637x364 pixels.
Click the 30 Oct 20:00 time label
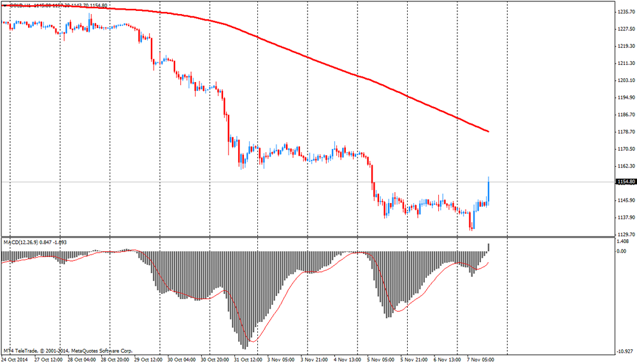pyautogui.click(x=215, y=360)
